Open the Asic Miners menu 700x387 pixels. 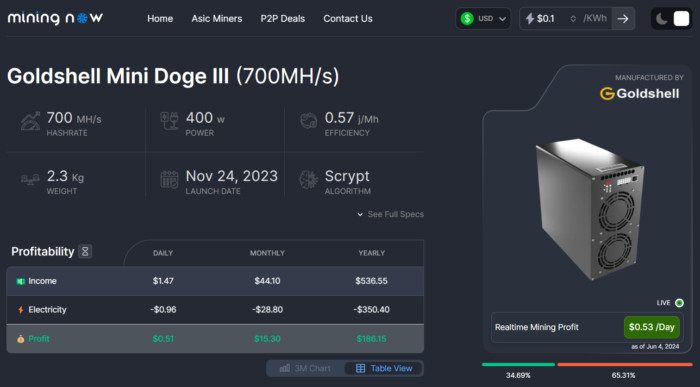click(217, 19)
